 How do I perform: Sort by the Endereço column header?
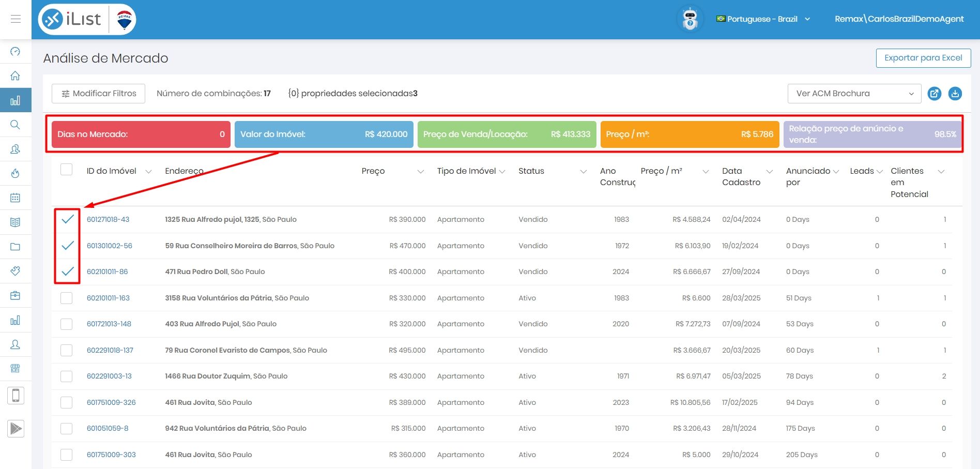tap(184, 171)
